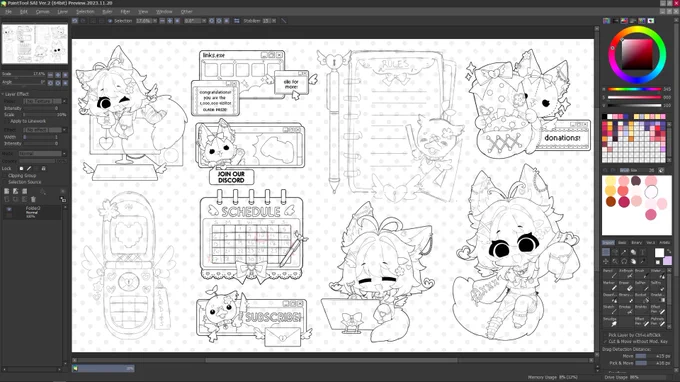The height and width of the screenshot is (382, 680).
Task: Click the Hue slider
Action: tap(634, 89)
